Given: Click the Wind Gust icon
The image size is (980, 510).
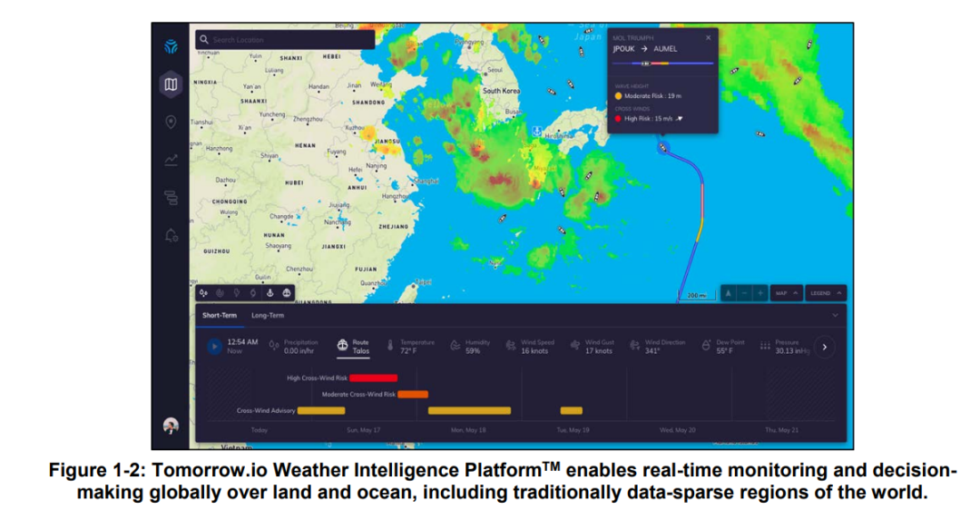Looking at the screenshot, I should 574,346.
